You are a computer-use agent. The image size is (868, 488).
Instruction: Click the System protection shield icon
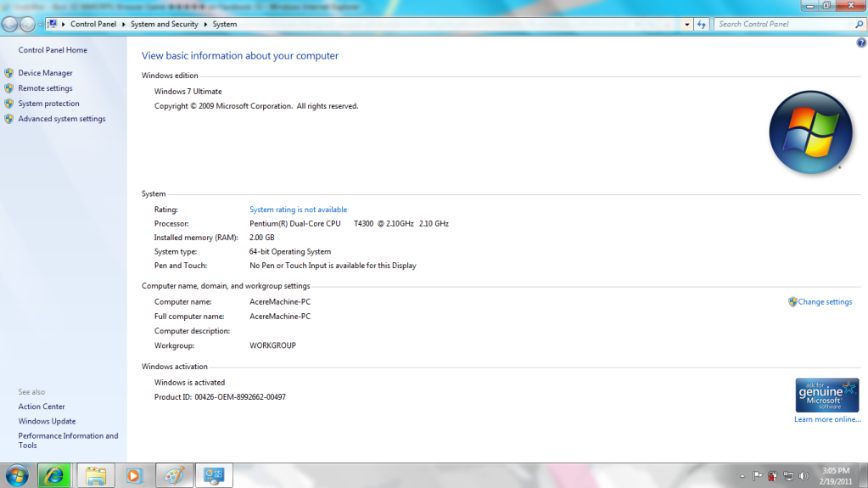point(8,104)
